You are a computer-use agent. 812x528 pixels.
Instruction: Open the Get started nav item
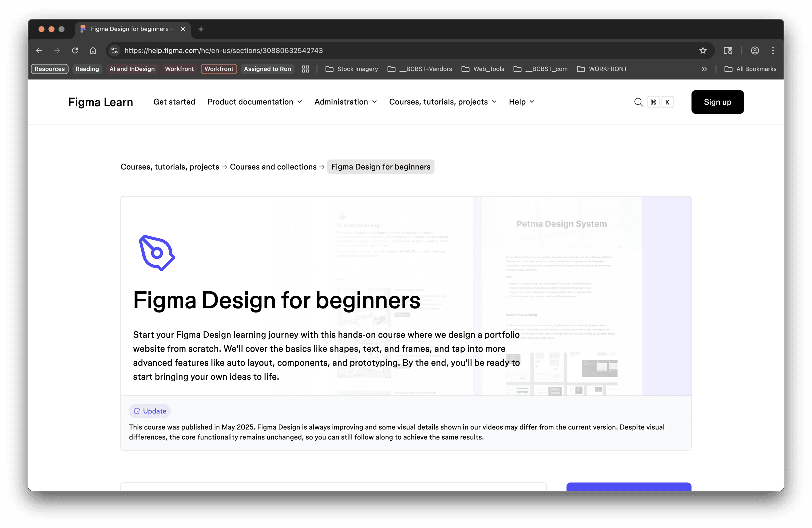point(174,102)
